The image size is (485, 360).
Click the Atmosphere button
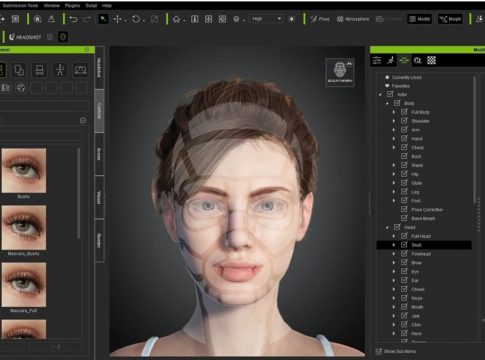click(353, 19)
